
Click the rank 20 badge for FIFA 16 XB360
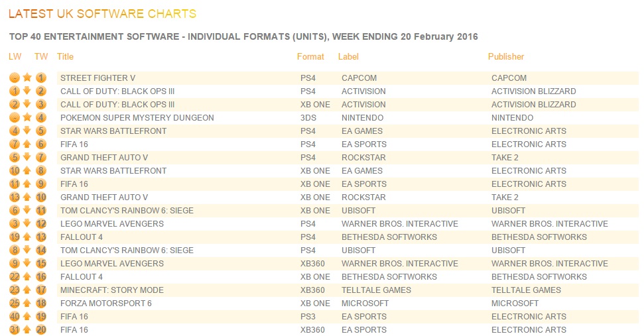pos(40,329)
